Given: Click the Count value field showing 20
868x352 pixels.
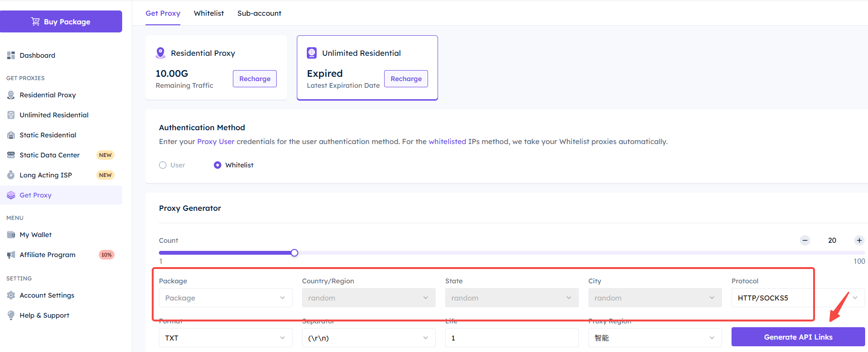Looking at the screenshot, I should point(832,240).
